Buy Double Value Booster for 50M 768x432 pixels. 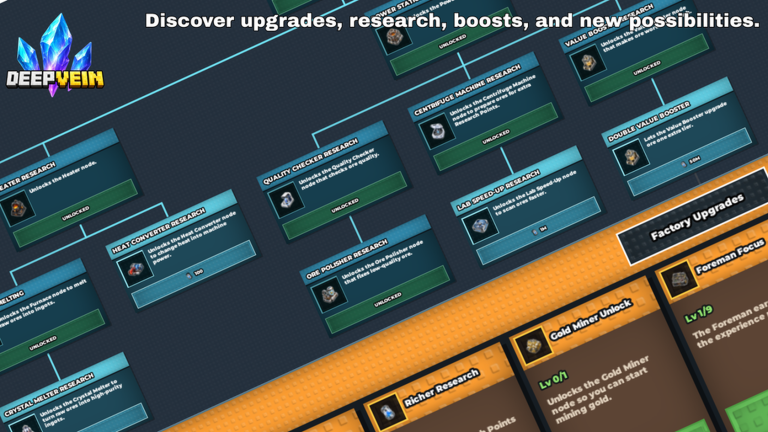(x=690, y=162)
